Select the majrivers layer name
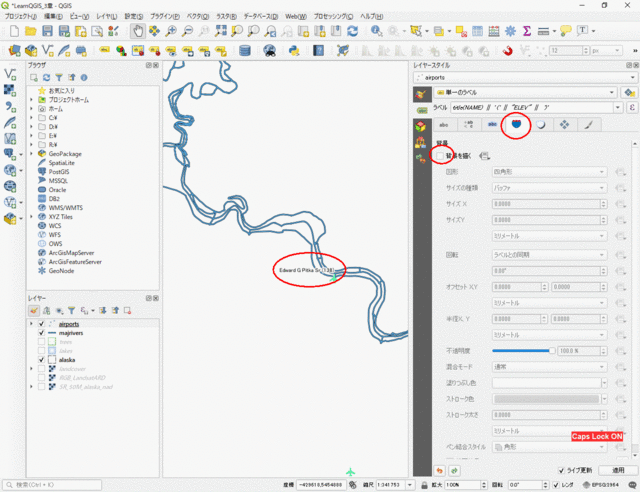Image resolution: width=640 pixels, height=492 pixels. (71, 333)
